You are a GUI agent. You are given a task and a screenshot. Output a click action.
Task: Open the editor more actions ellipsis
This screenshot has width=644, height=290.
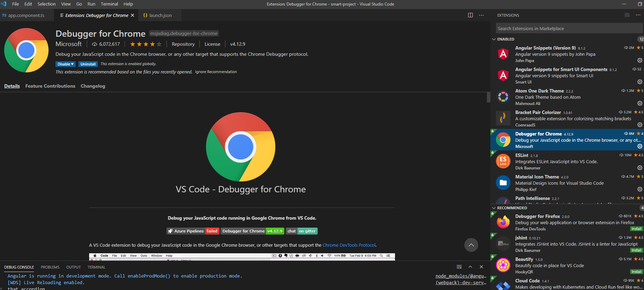click(x=481, y=15)
